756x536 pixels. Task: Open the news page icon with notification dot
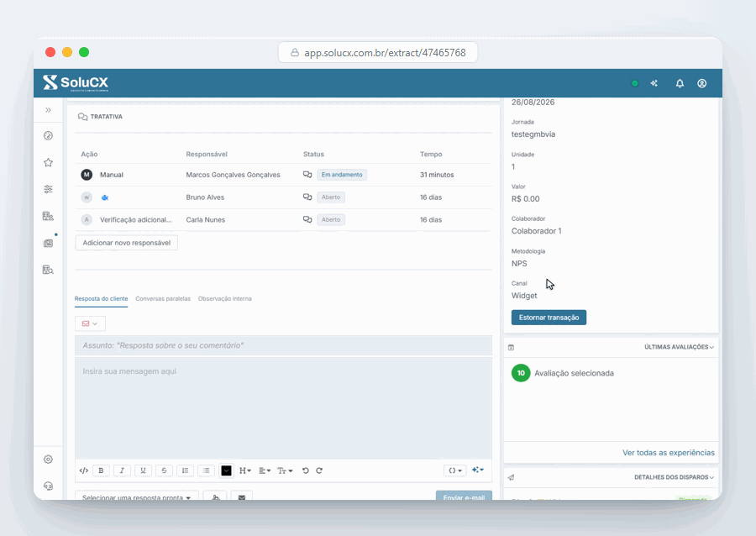[x=48, y=243]
